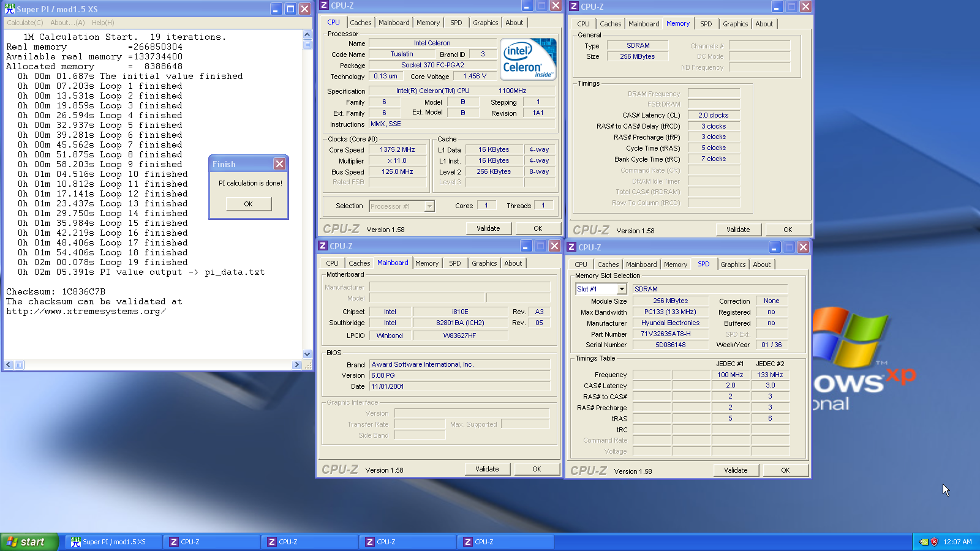Open About menu in Super PI
The image size is (980, 551).
click(x=67, y=23)
